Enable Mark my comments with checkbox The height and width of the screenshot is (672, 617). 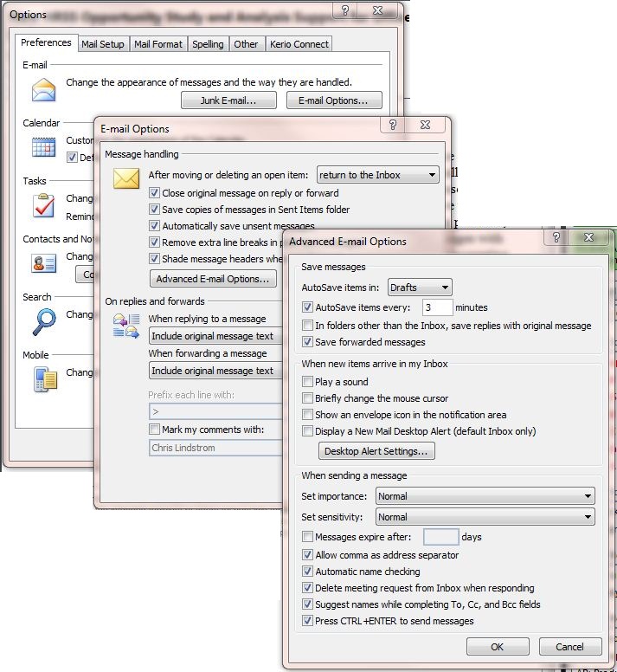click(154, 429)
